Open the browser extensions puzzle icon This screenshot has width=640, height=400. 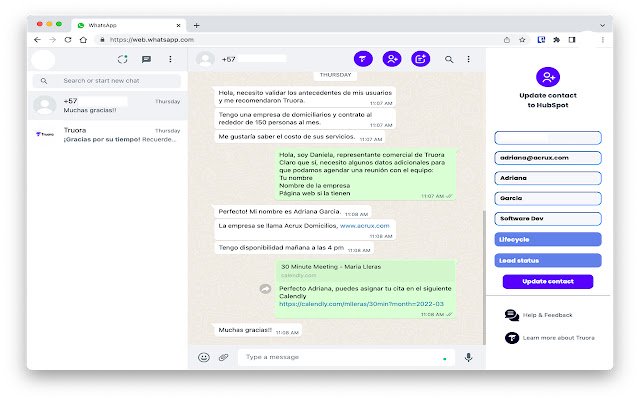[x=556, y=40]
